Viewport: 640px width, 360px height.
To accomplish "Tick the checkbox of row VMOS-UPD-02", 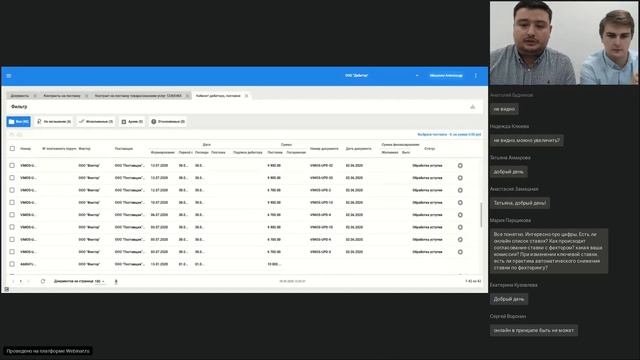I will [x=12, y=166].
